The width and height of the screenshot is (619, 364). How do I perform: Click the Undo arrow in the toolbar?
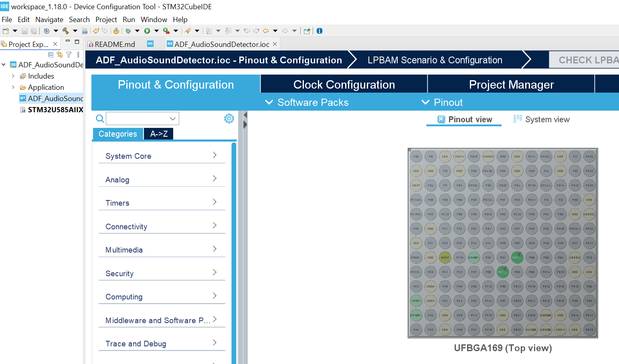[96, 30]
